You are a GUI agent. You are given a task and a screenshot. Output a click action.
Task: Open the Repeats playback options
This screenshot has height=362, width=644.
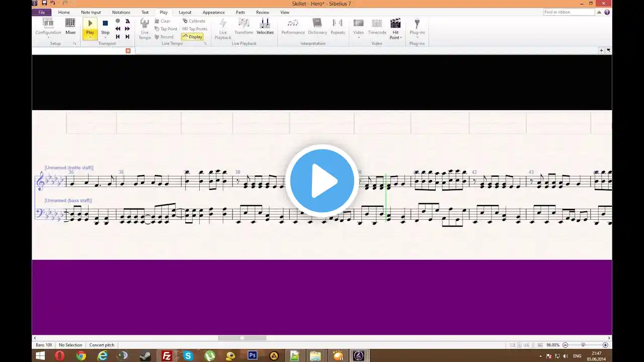tap(338, 27)
